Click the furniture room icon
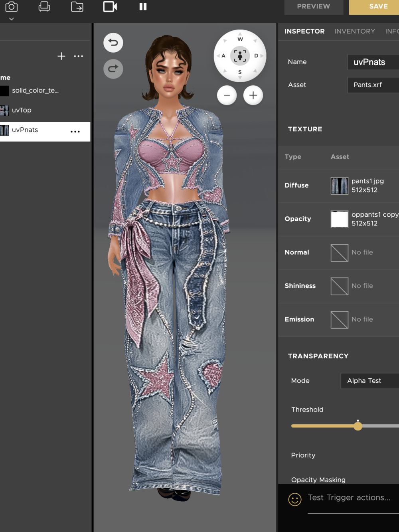Viewport: 399px width, 532px height. (44, 7)
